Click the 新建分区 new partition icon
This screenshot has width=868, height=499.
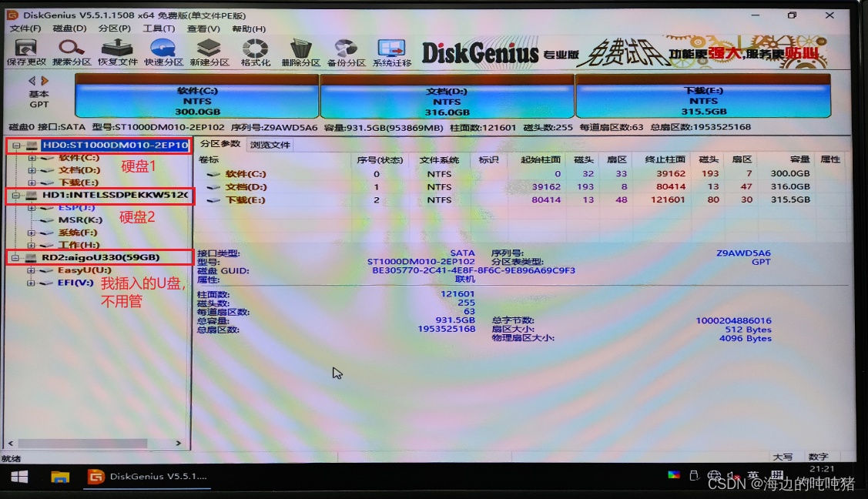[x=209, y=53]
